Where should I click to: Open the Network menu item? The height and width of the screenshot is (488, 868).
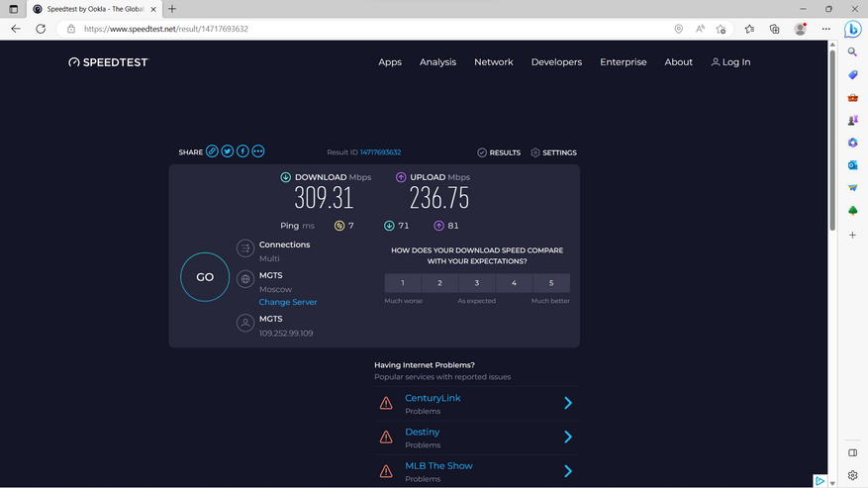493,62
